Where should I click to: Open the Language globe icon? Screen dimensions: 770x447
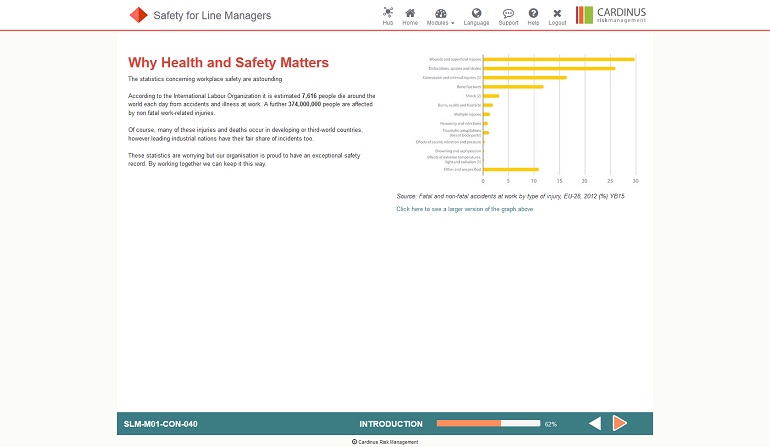click(x=476, y=16)
